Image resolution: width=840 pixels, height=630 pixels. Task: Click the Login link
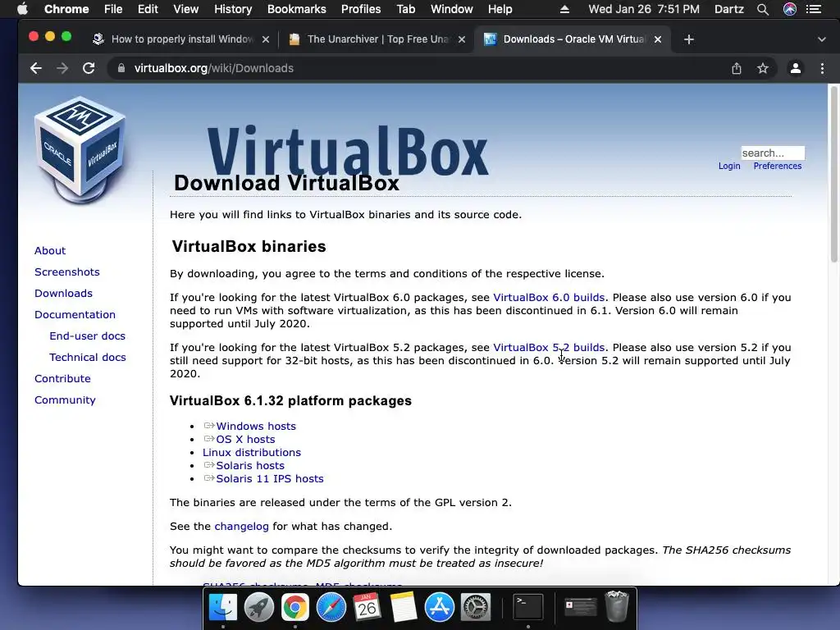click(729, 166)
